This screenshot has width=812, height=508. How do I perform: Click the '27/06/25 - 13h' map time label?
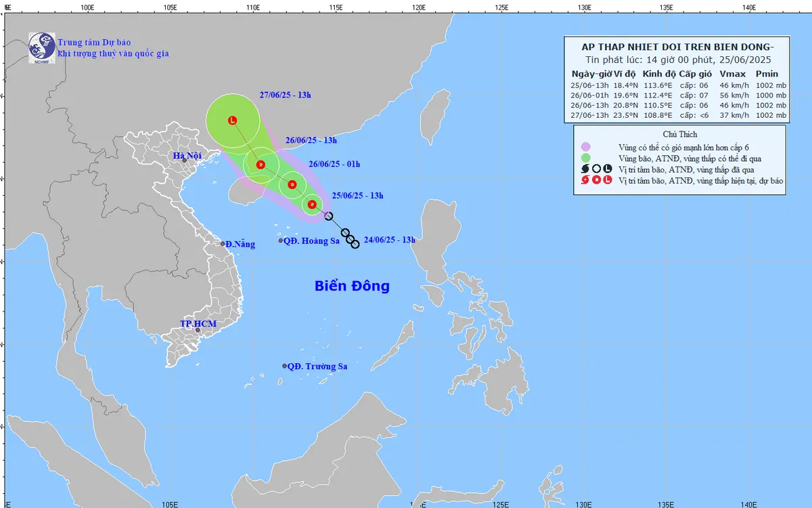click(x=286, y=95)
